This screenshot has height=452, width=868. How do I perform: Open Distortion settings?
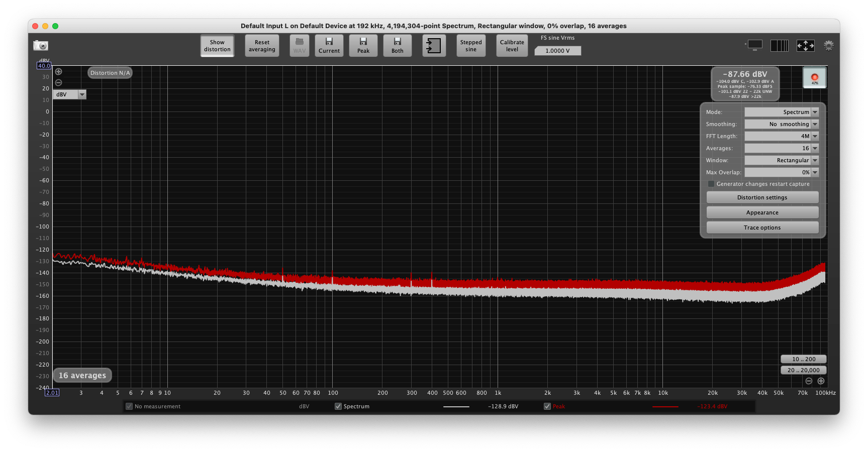[x=762, y=197]
